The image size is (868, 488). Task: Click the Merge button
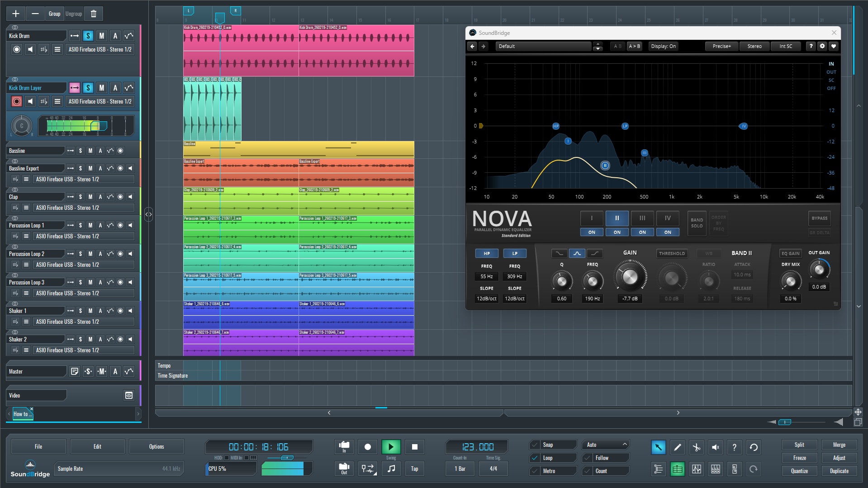pos(839,445)
